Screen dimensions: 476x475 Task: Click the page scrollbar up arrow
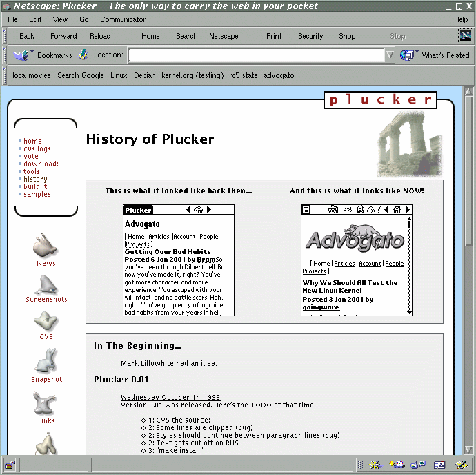point(468,91)
